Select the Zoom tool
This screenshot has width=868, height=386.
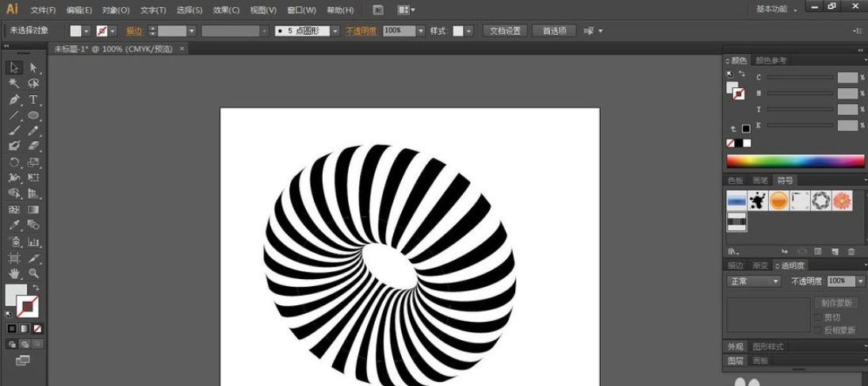coord(34,273)
